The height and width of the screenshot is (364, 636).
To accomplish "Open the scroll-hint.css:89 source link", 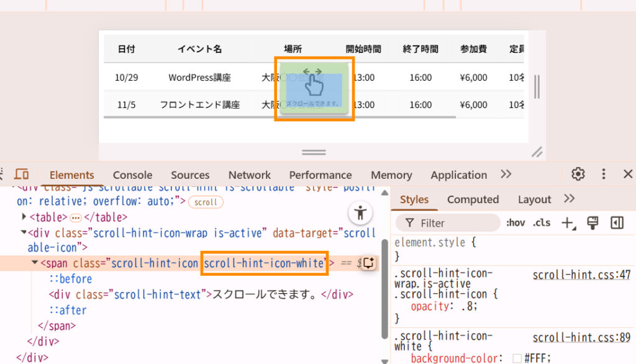I will click(581, 338).
